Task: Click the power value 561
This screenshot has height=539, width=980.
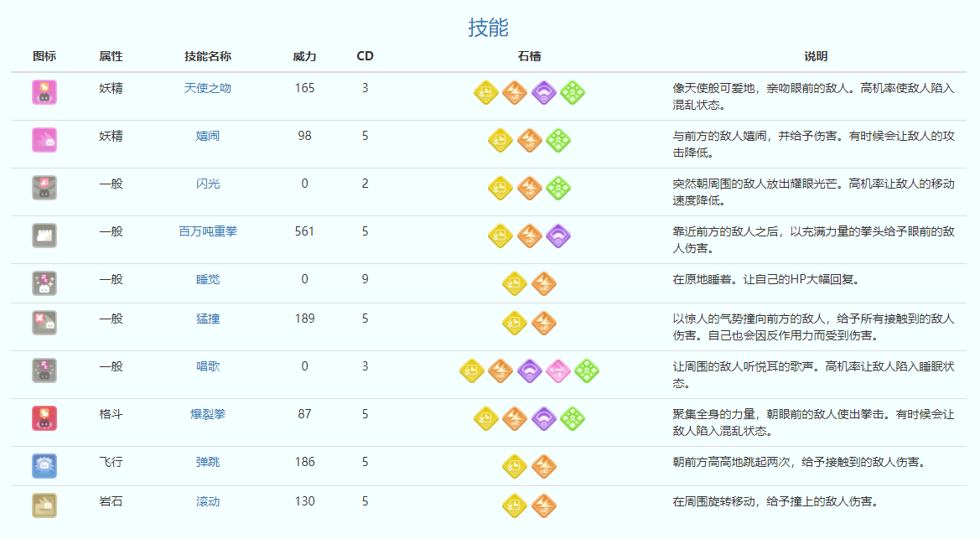Action: point(304,231)
